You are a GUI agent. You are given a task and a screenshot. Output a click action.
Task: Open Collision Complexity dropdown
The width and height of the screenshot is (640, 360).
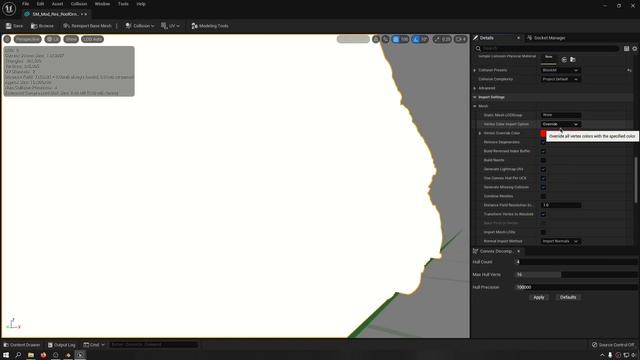click(560, 79)
